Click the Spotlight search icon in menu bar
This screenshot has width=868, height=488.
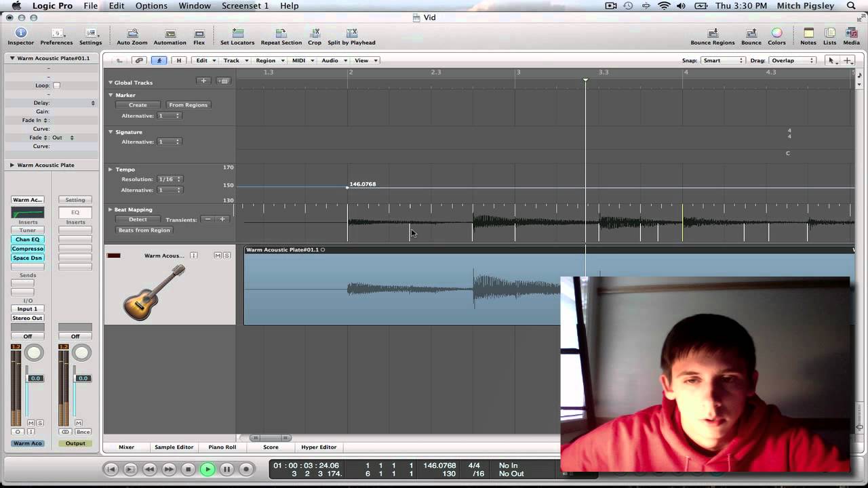point(851,5)
